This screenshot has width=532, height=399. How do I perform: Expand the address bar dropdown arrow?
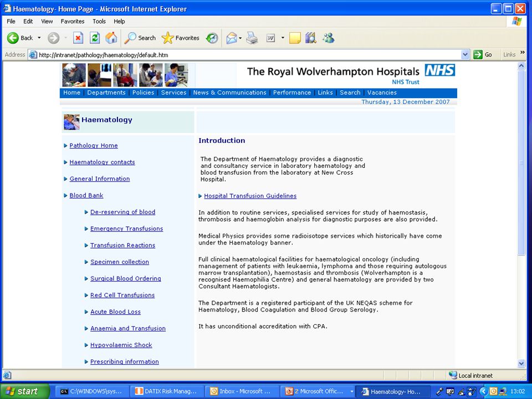(x=465, y=55)
